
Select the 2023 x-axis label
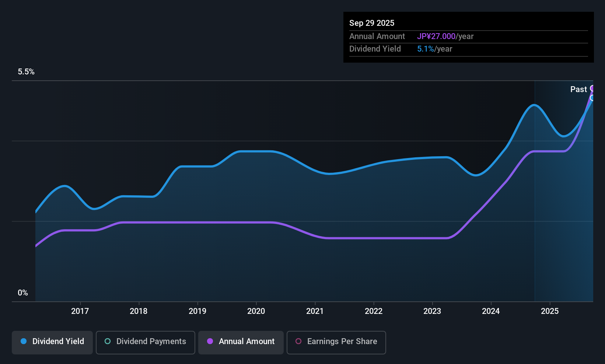click(432, 311)
